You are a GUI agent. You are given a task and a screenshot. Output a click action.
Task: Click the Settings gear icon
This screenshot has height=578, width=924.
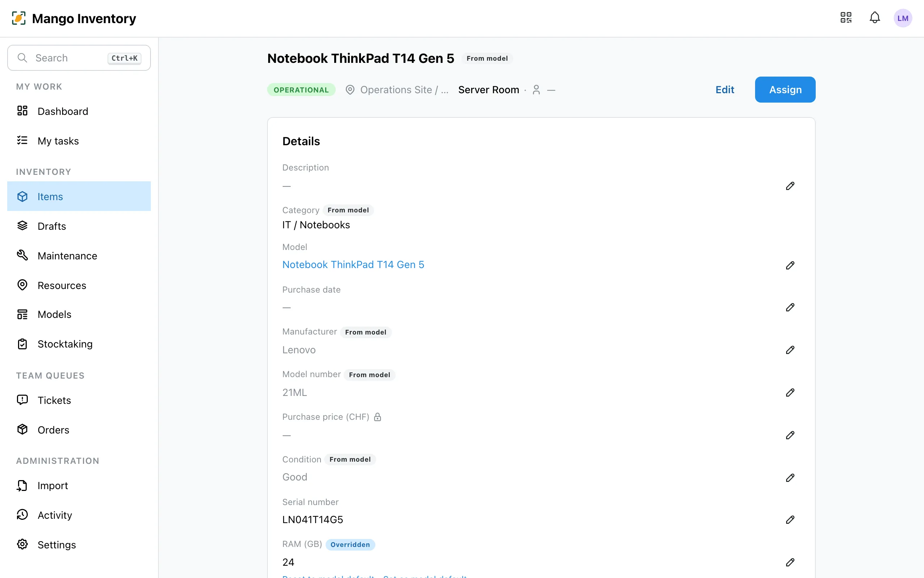[x=22, y=544]
